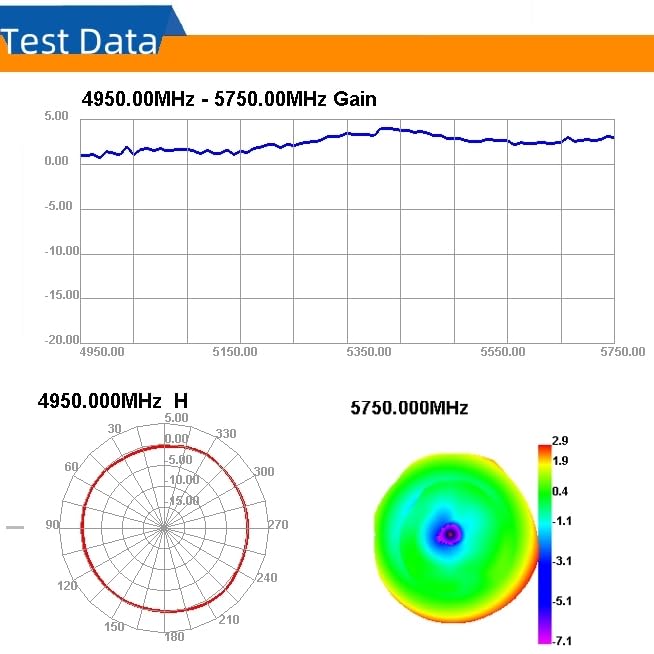Click the 270 degree polar label
The width and height of the screenshot is (654, 654).
[x=278, y=524]
